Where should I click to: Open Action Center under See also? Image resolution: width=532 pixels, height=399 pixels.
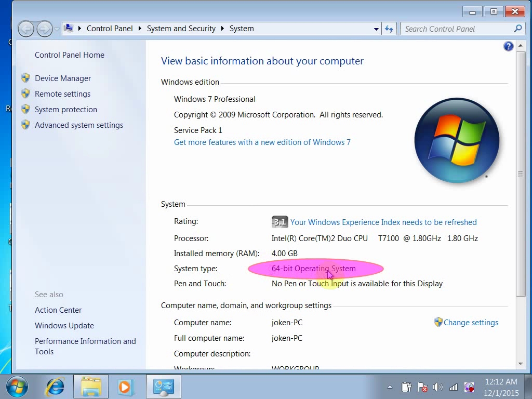pos(58,310)
